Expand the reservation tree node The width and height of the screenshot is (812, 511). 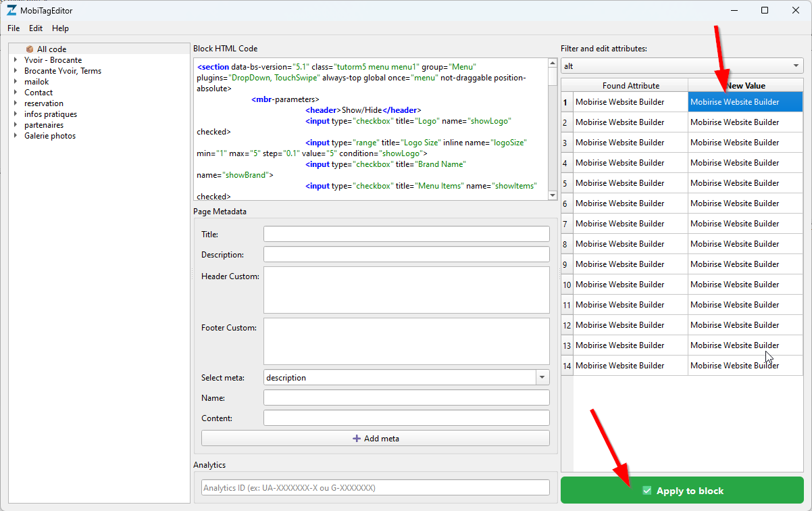tap(16, 103)
